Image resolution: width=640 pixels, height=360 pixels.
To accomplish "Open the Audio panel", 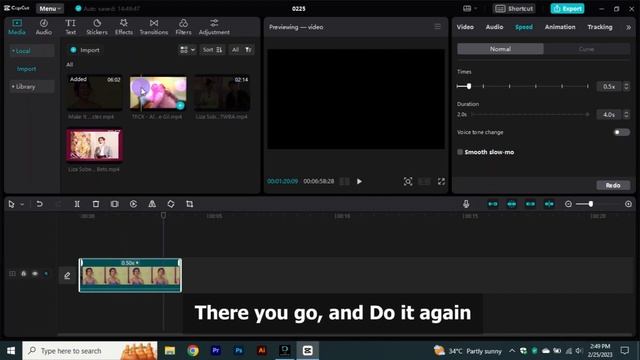I will (x=44, y=27).
